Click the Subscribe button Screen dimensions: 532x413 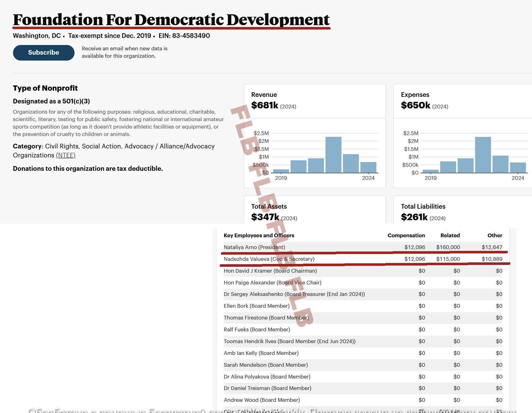coord(43,52)
